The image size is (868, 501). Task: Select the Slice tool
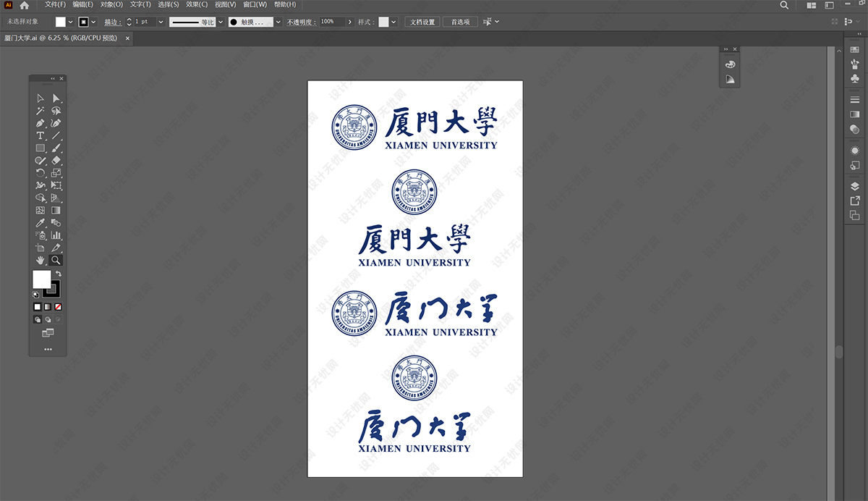point(56,248)
